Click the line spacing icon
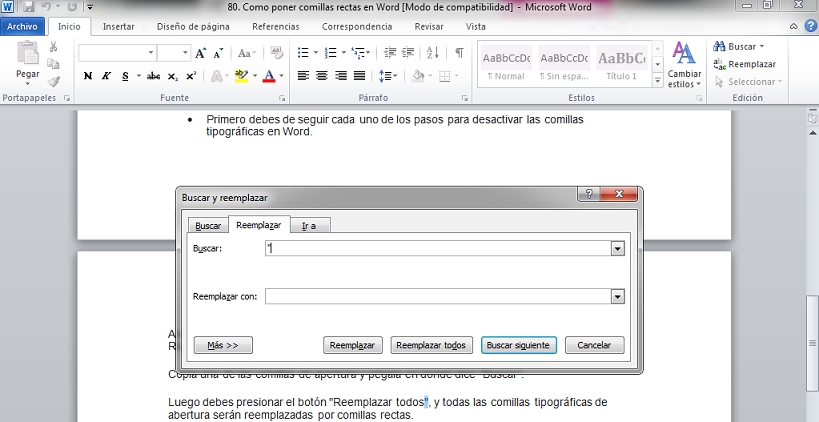819x422 pixels. (385, 76)
